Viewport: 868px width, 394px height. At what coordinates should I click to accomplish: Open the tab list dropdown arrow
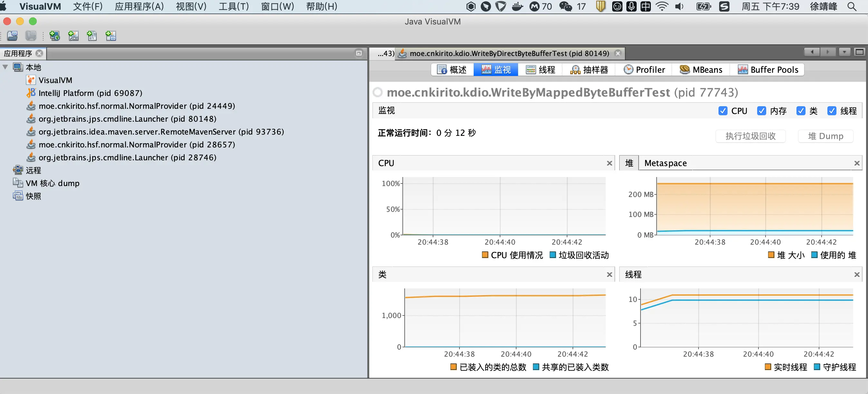(x=845, y=52)
